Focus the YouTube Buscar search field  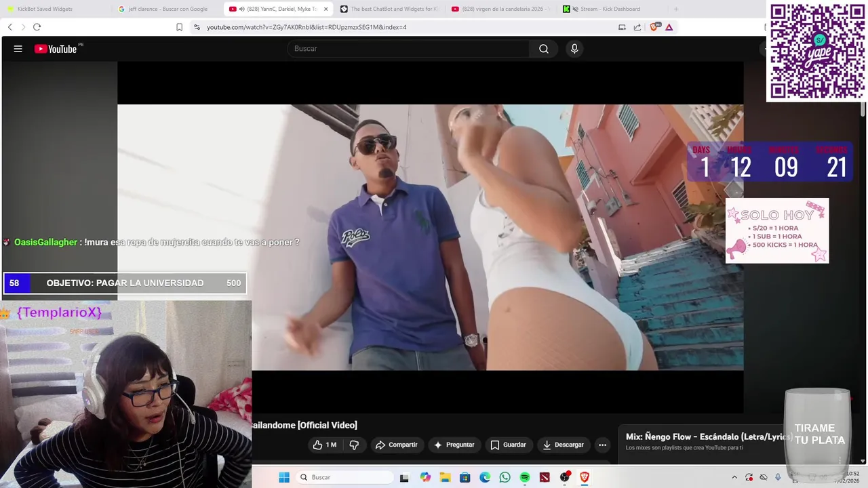[408, 49]
